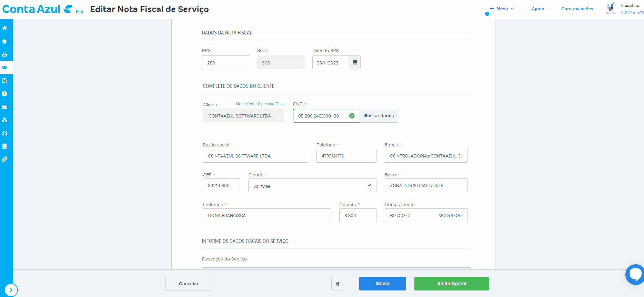Open the Comunicações menu
Image resolution: width=644 pixels, height=297 pixels.
(x=577, y=9)
